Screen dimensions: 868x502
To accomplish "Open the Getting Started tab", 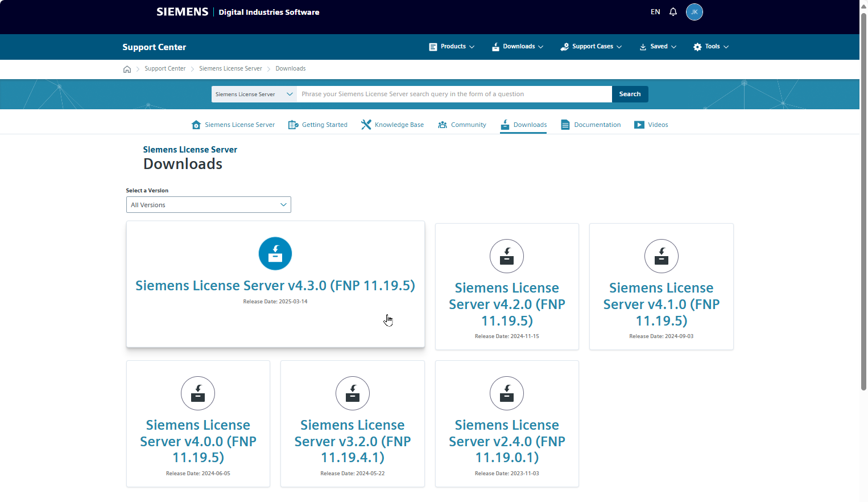I will (x=318, y=125).
